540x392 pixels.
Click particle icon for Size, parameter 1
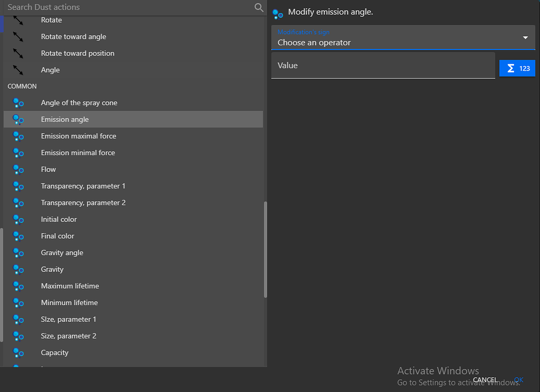click(x=18, y=319)
